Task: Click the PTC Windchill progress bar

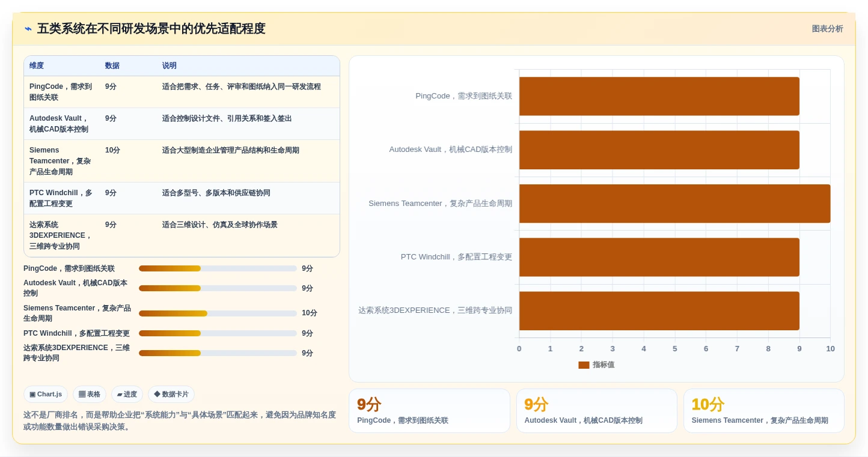Action: coord(218,333)
